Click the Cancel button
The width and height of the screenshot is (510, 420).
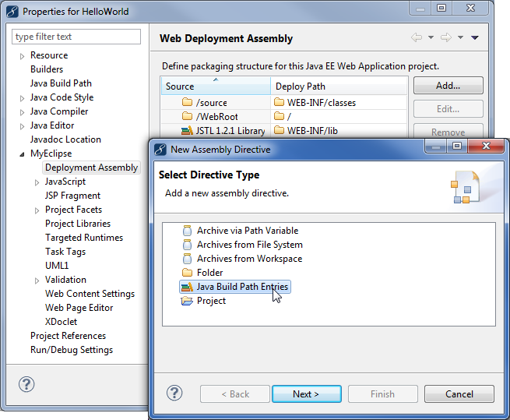click(459, 394)
